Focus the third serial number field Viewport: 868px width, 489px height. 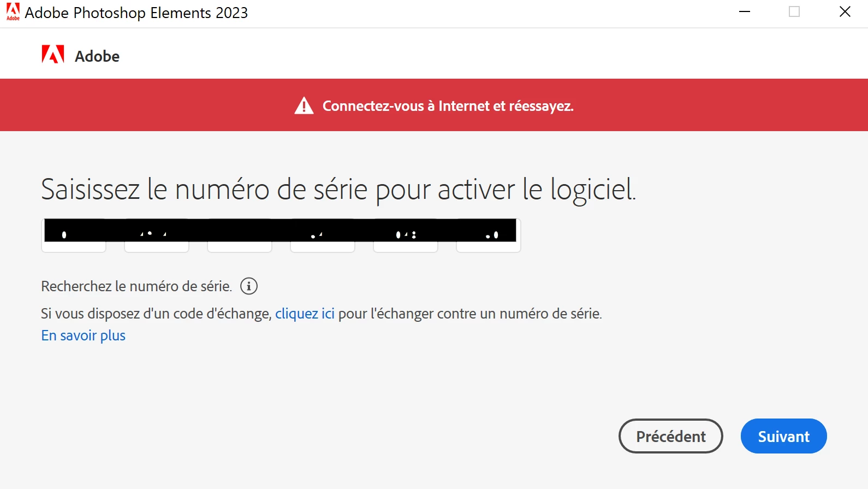click(240, 235)
